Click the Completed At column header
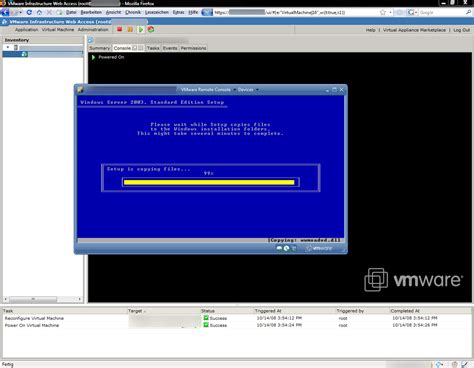 [405, 311]
